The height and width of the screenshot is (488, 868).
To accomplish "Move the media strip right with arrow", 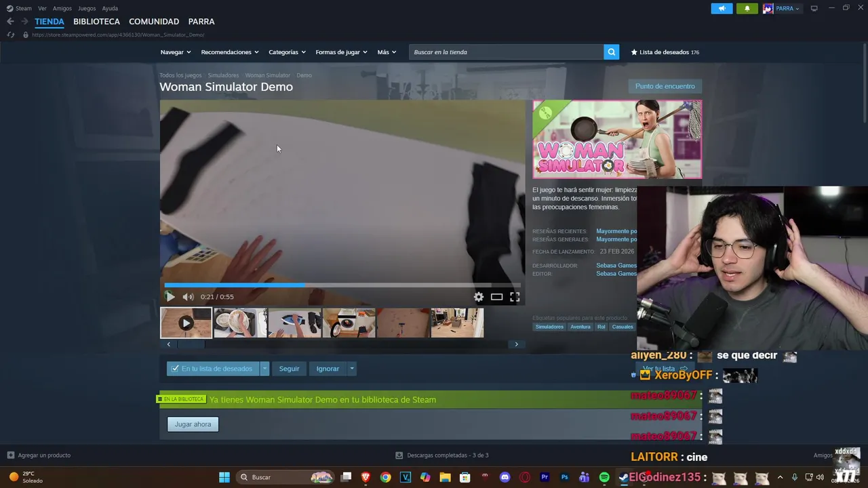I will tap(516, 344).
